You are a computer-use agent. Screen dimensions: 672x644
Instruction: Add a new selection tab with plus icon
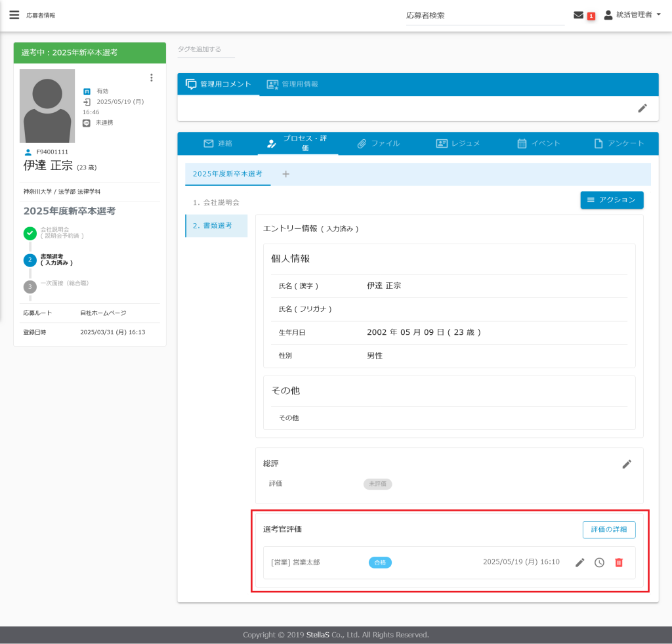coord(285,174)
